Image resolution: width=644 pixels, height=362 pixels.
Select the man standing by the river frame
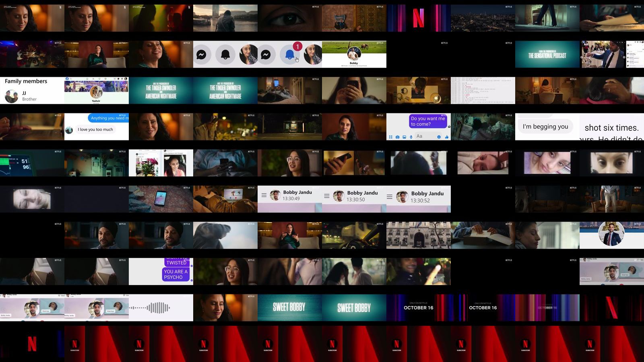(x=225, y=18)
